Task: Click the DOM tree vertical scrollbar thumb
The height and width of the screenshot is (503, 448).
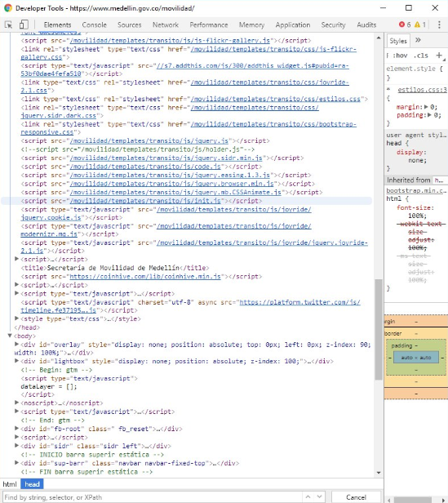Action: point(379,329)
